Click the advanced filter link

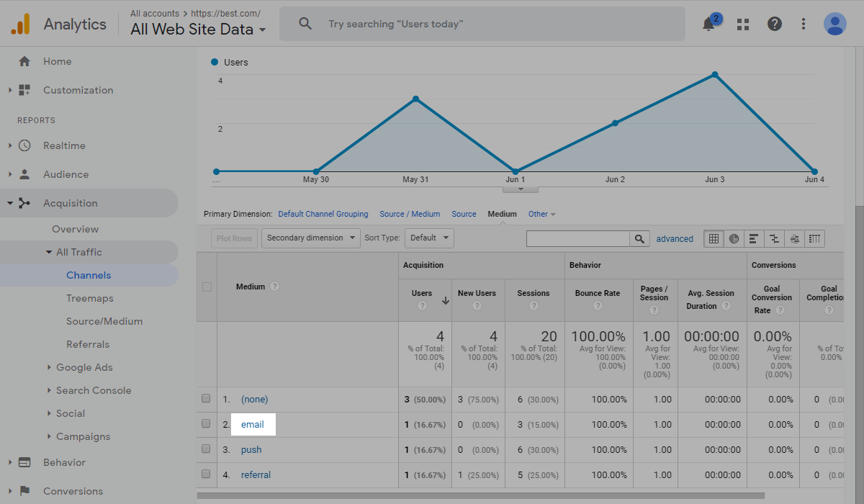(x=675, y=238)
